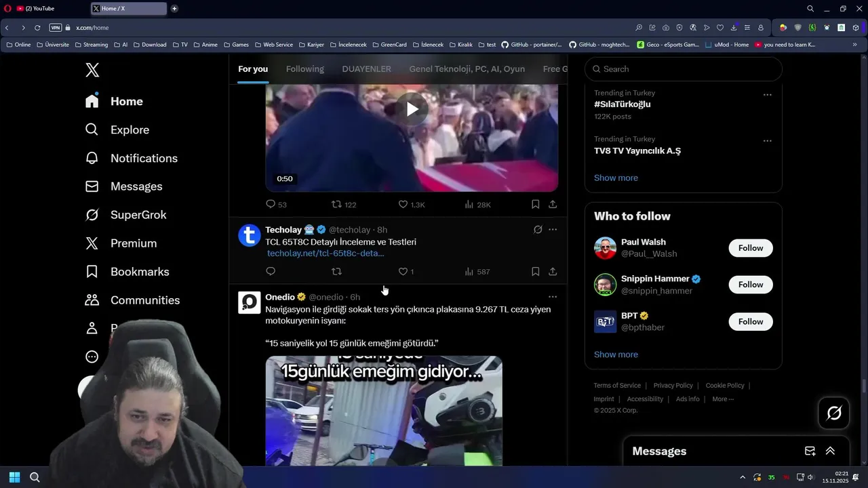
Task: Open more options for TV8 trend
Action: pos(767,141)
